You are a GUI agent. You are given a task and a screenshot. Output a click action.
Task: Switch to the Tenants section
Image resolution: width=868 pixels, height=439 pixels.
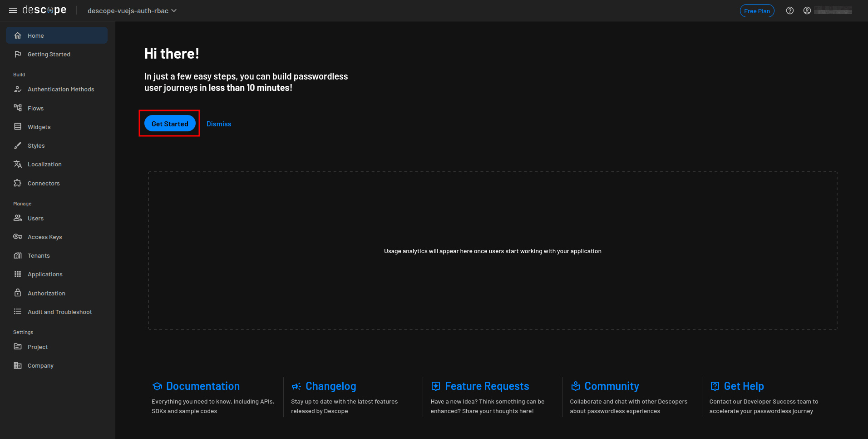39,255
